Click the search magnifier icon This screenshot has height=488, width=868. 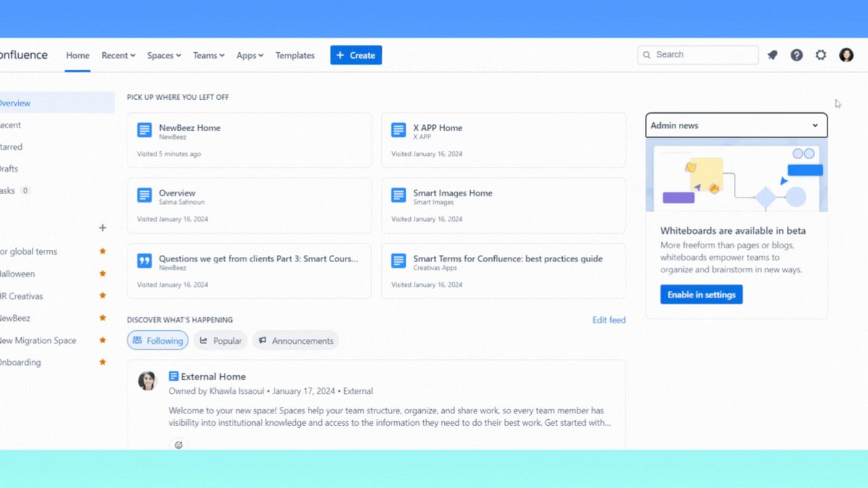[646, 55]
